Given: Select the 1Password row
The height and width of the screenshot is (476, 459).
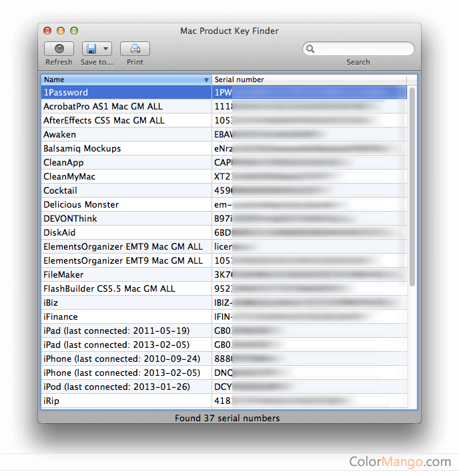Looking at the screenshot, I should point(65,93).
